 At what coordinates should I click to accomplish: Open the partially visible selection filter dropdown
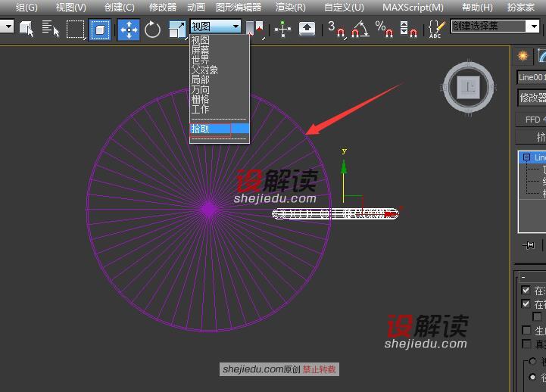pyautogui.click(x=7, y=26)
